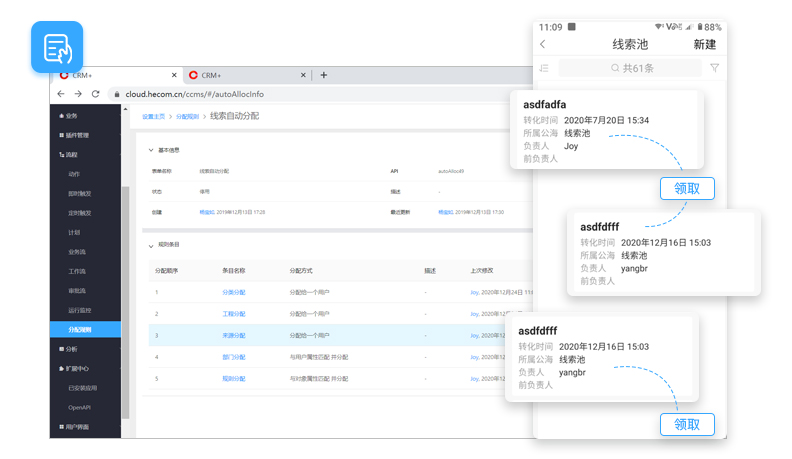Image resolution: width=792 pixels, height=459 pixels.
Task: Click 领取 button under the asdfadfa card
Action: pyautogui.click(x=687, y=188)
